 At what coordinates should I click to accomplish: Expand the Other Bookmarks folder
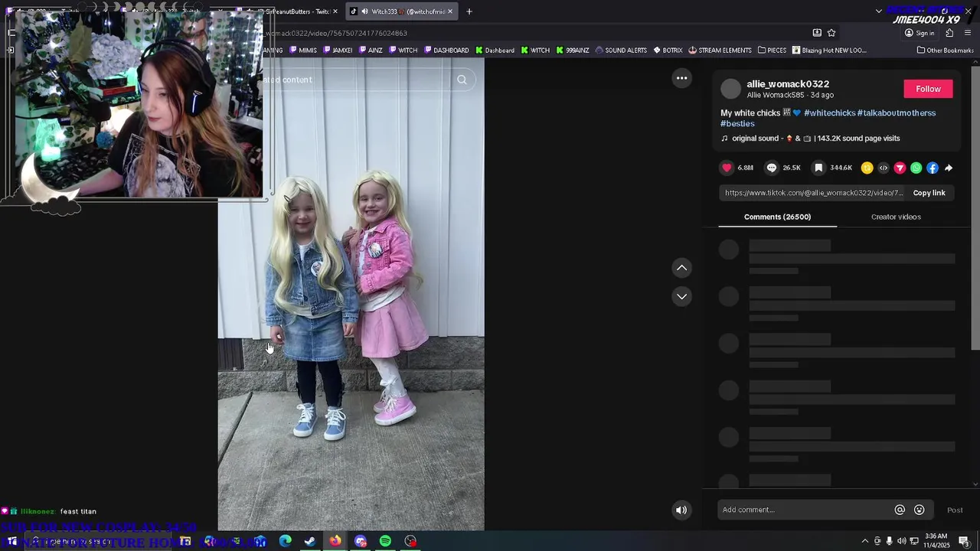coord(945,51)
